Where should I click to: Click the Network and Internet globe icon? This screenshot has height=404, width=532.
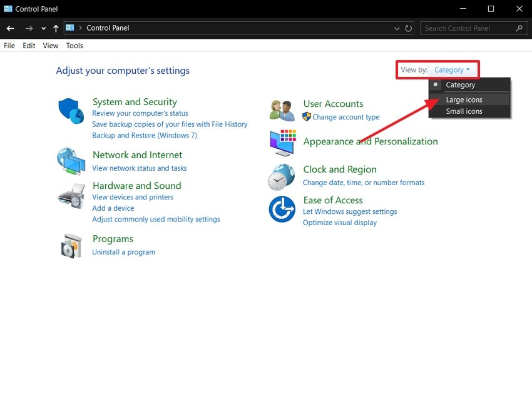pyautogui.click(x=71, y=161)
